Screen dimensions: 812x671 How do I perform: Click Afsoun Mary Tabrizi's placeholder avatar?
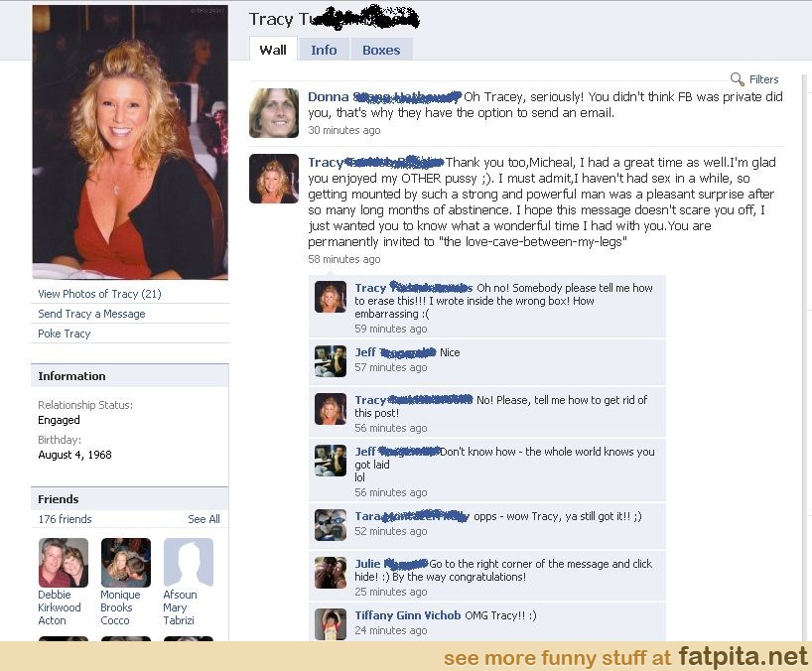tap(189, 563)
